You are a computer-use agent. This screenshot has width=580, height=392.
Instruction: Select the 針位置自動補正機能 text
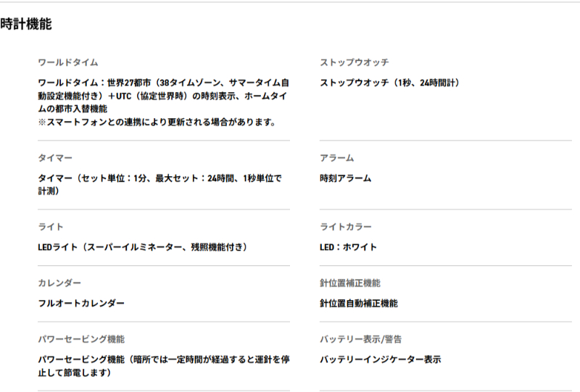click(x=359, y=304)
